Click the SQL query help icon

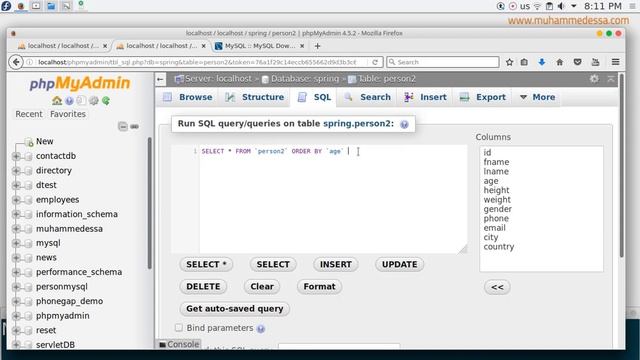click(404, 124)
